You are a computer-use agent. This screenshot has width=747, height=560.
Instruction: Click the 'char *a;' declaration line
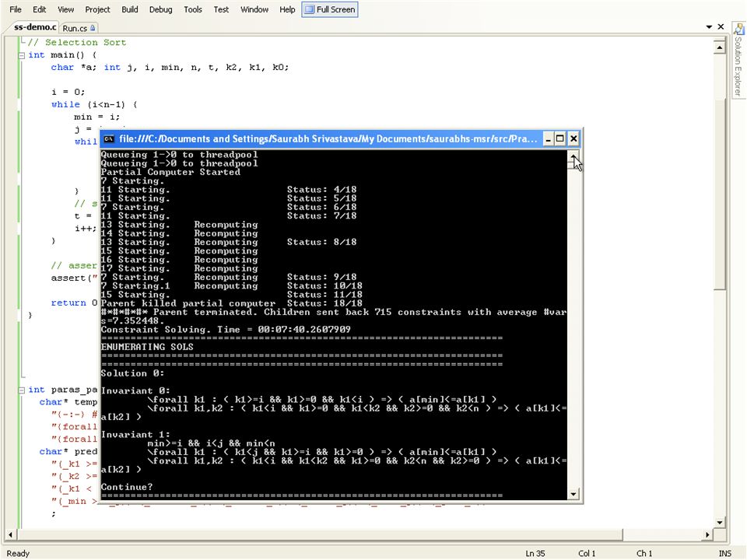(x=170, y=67)
